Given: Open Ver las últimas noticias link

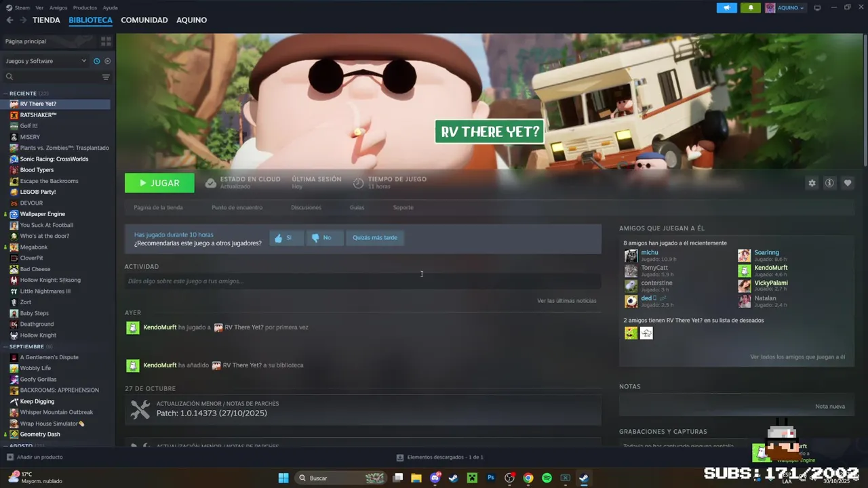Looking at the screenshot, I should click(x=567, y=301).
